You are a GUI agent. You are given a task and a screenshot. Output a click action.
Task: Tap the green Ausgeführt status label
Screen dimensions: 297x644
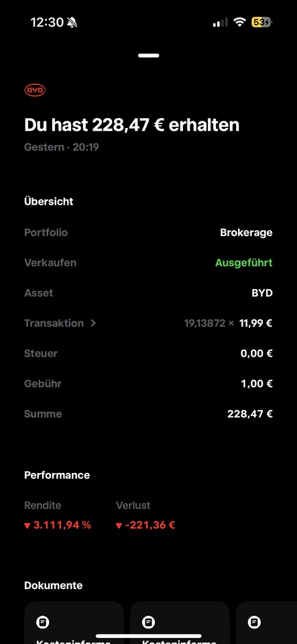[x=243, y=263]
